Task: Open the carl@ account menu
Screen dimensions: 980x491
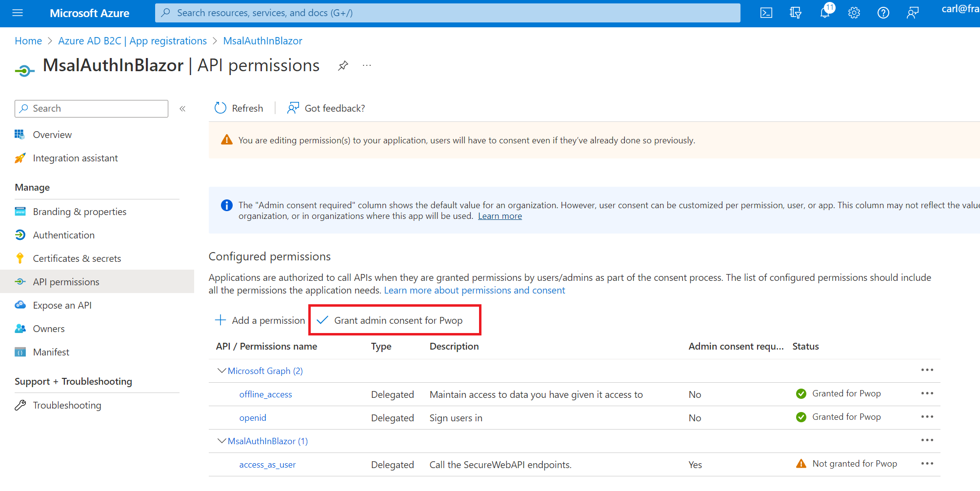Action: point(960,9)
